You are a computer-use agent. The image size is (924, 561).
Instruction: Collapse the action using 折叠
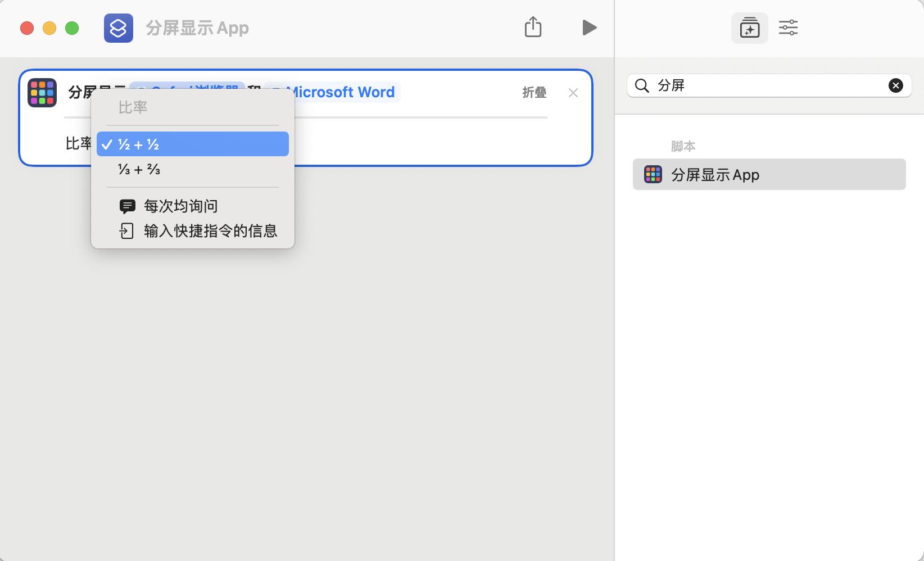click(533, 92)
